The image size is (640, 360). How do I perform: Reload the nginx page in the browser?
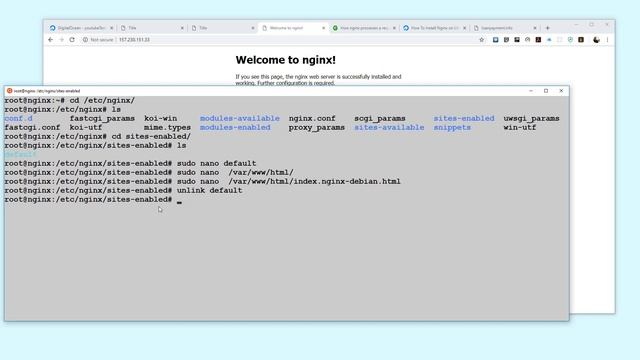[x=72, y=40]
